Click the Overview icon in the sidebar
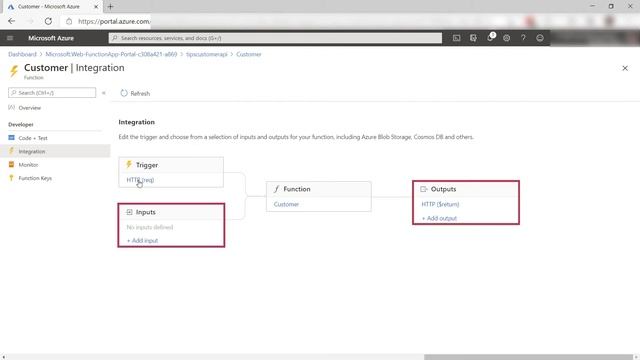The height and width of the screenshot is (360, 640). (x=11, y=107)
